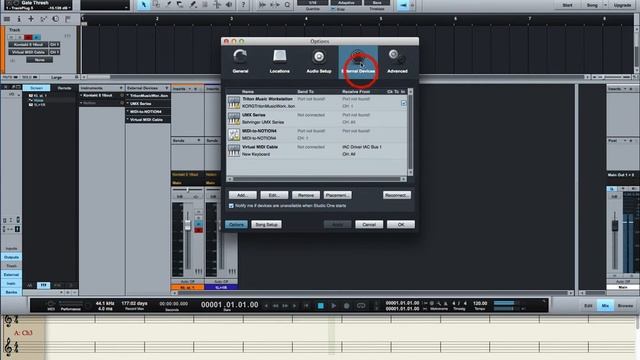The image size is (640, 360).
Task: Toggle the Outputs button in console sidebar
Action: pos(11,257)
